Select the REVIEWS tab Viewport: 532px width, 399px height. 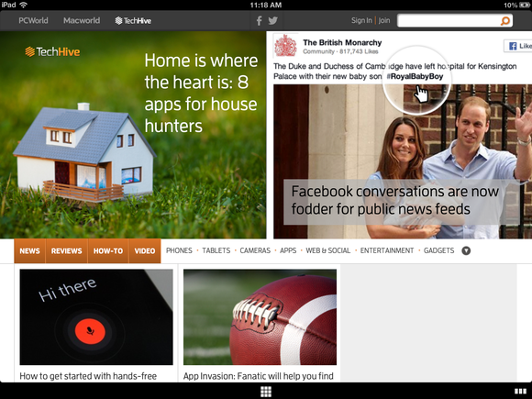click(66, 250)
